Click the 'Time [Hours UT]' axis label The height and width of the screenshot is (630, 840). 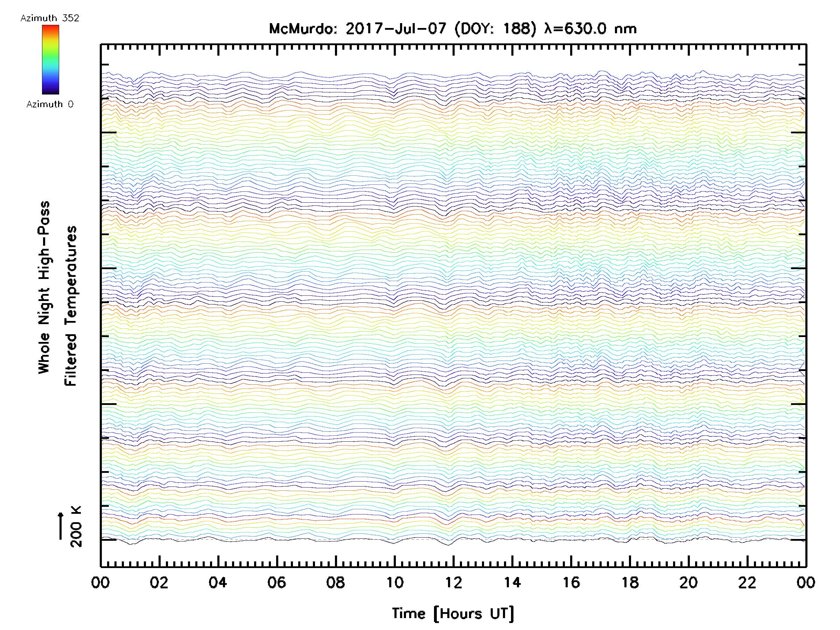click(x=453, y=614)
